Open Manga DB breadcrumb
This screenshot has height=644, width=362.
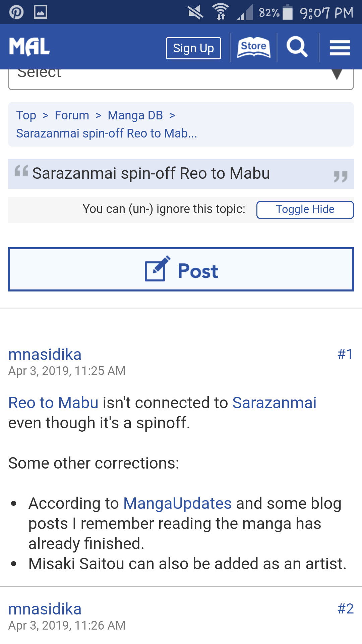point(135,115)
